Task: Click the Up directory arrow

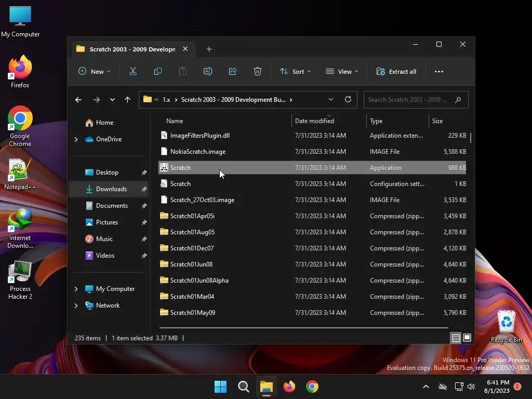Action: point(128,100)
